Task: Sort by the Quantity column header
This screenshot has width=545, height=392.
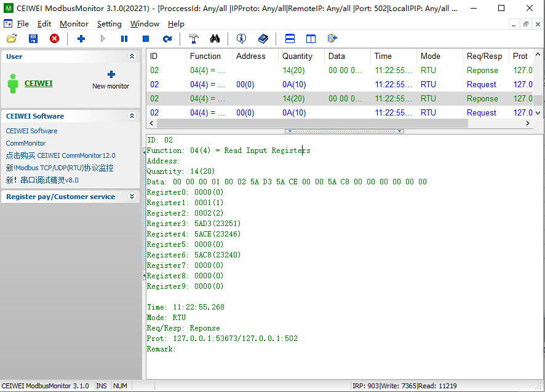Action: tap(301, 57)
